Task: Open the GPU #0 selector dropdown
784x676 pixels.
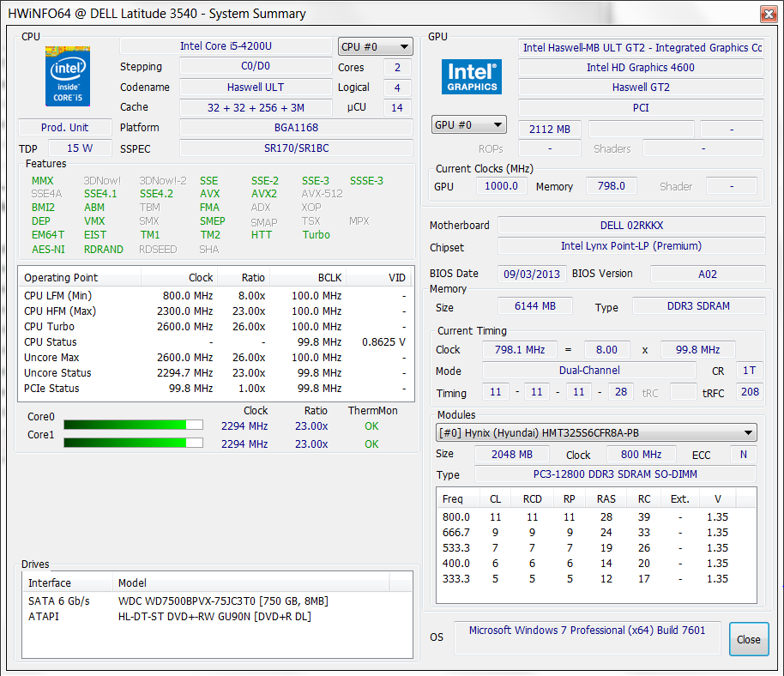Action: coord(469,125)
